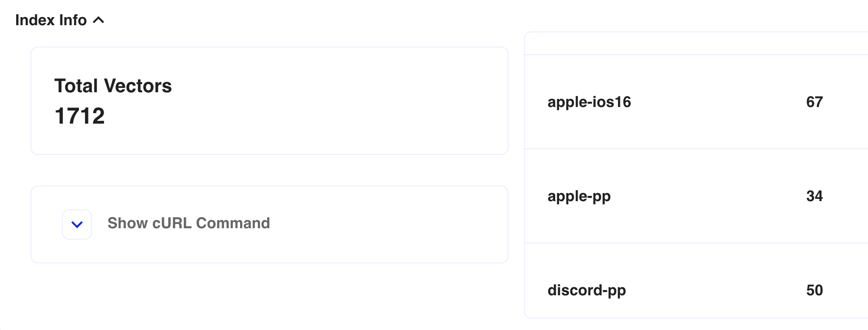Viewport: 868px width, 330px height.
Task: Click the vector count 67 for apple-ios16
Action: pos(814,102)
